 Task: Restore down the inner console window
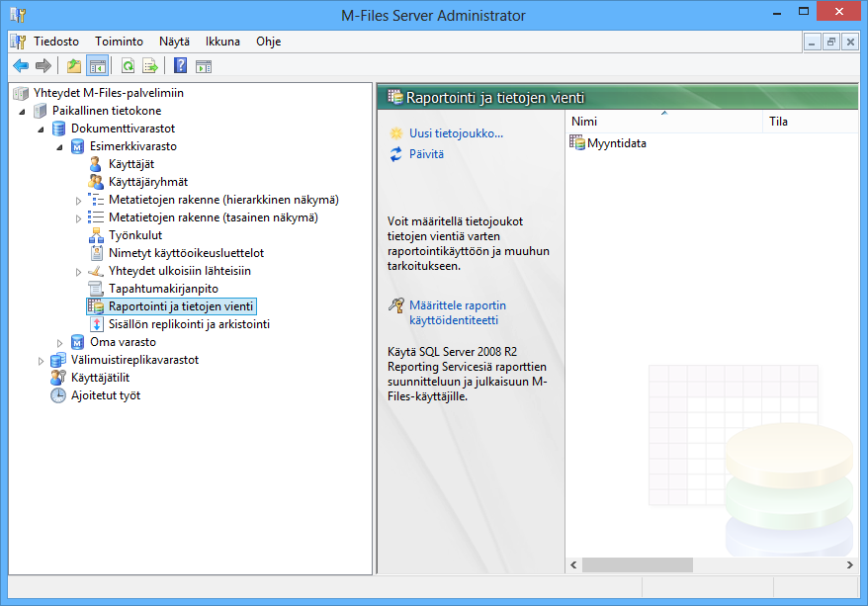[x=831, y=42]
